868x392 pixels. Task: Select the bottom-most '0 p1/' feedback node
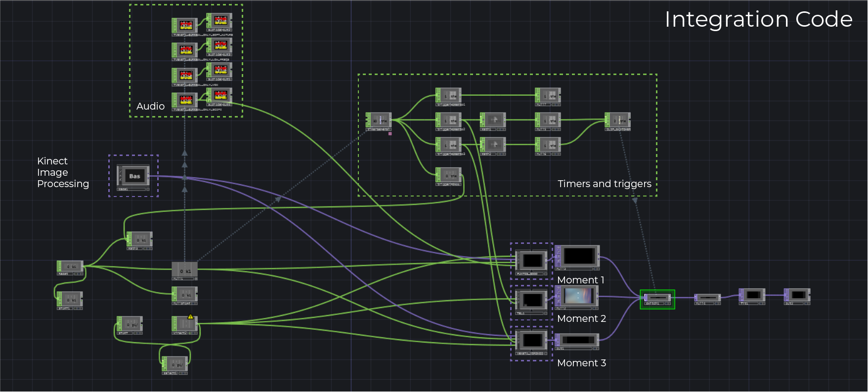[174, 364]
